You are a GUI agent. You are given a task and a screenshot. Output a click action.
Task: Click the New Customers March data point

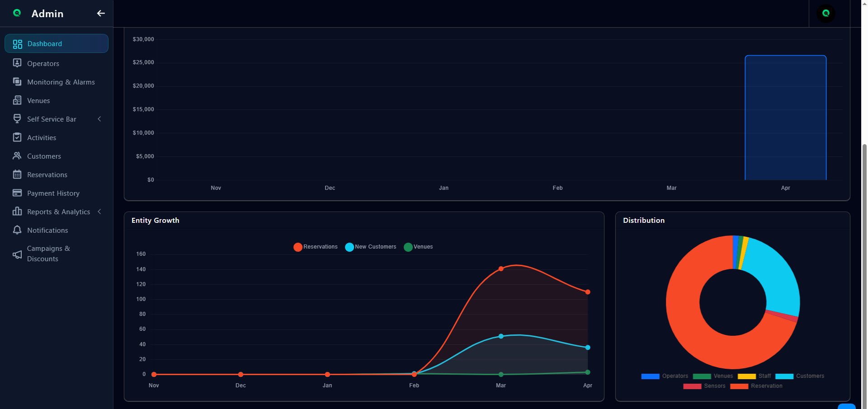pyautogui.click(x=501, y=336)
